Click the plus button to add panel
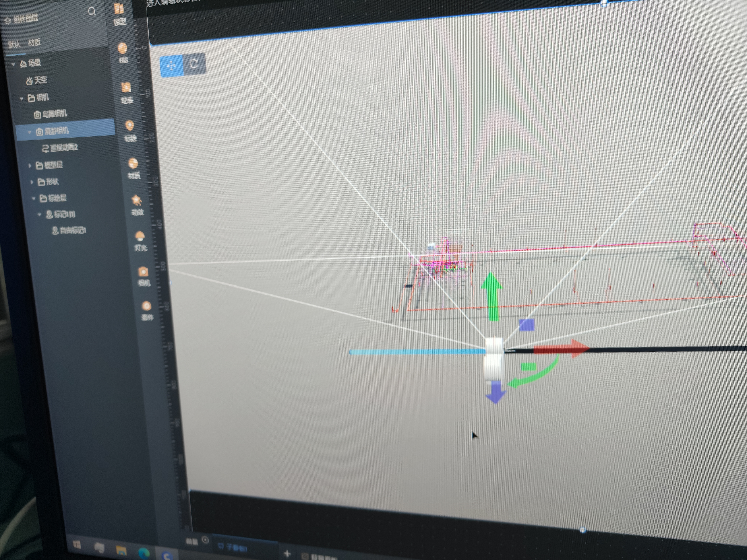The image size is (747, 560). pos(287,554)
